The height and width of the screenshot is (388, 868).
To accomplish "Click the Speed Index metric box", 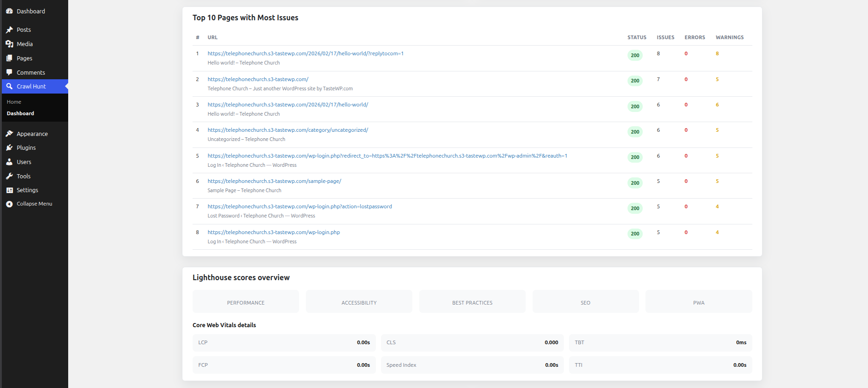I will point(472,365).
